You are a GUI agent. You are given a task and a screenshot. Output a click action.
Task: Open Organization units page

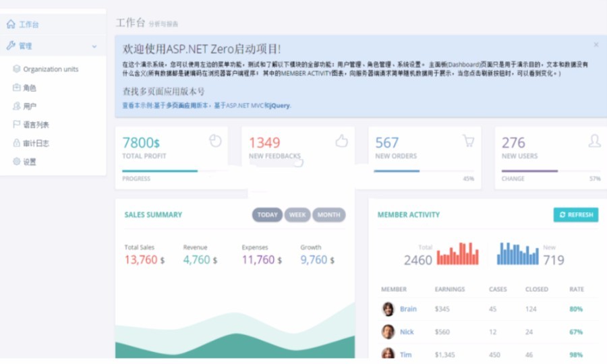point(51,69)
